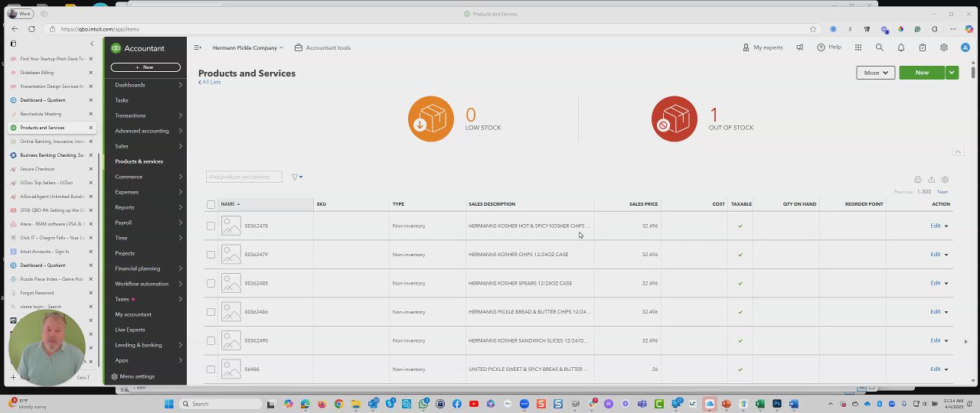Open the settings gear in QuickBooks header
Viewport: 980px width, 413px height.
tap(944, 47)
